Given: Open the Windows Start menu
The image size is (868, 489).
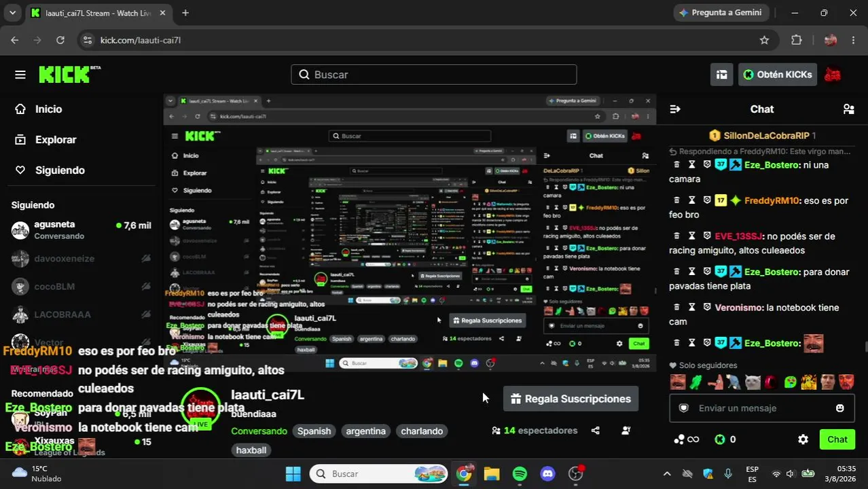Looking at the screenshot, I should click(293, 473).
